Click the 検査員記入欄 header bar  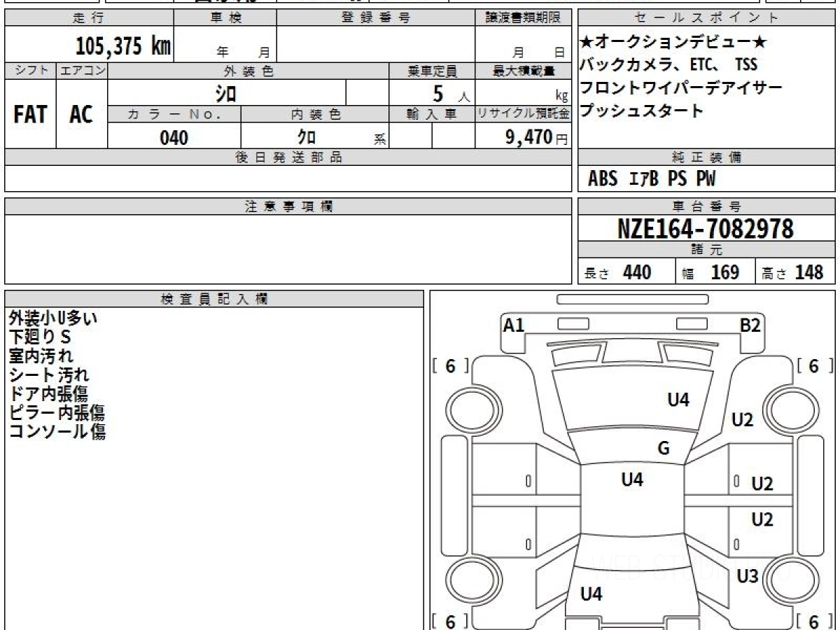point(214,299)
